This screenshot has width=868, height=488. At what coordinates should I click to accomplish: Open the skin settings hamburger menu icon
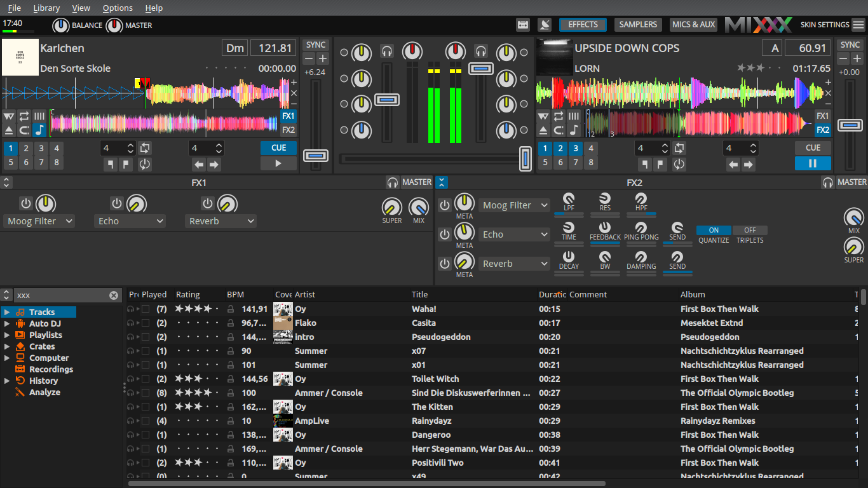point(858,25)
